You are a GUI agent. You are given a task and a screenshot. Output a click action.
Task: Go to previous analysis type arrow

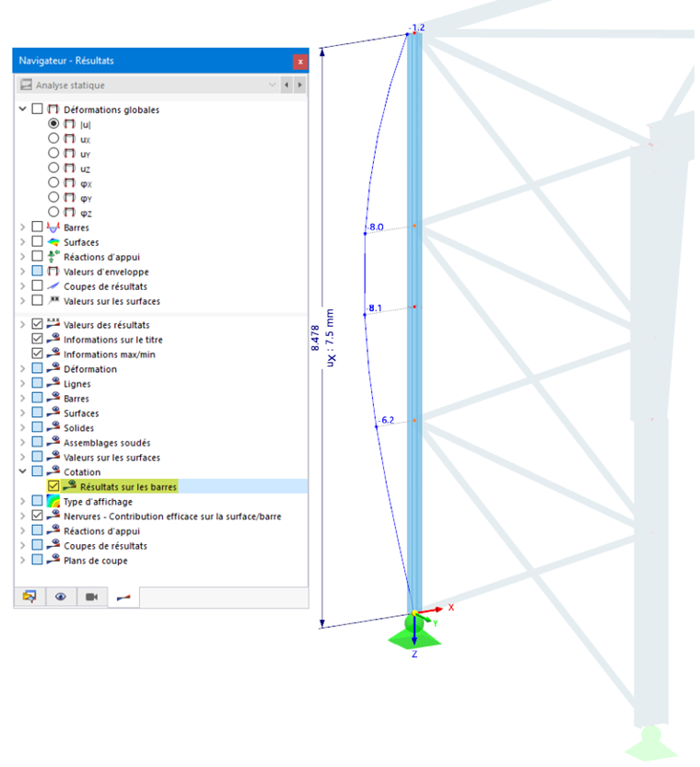(x=286, y=85)
